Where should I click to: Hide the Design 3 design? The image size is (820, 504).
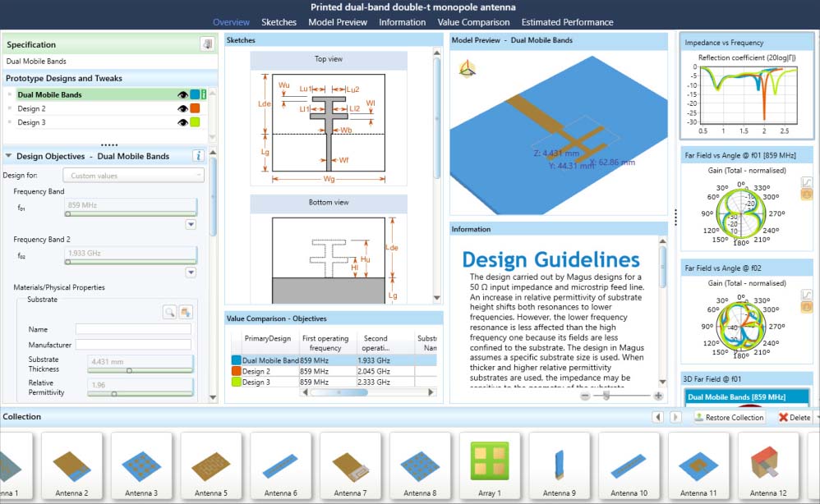[181, 122]
